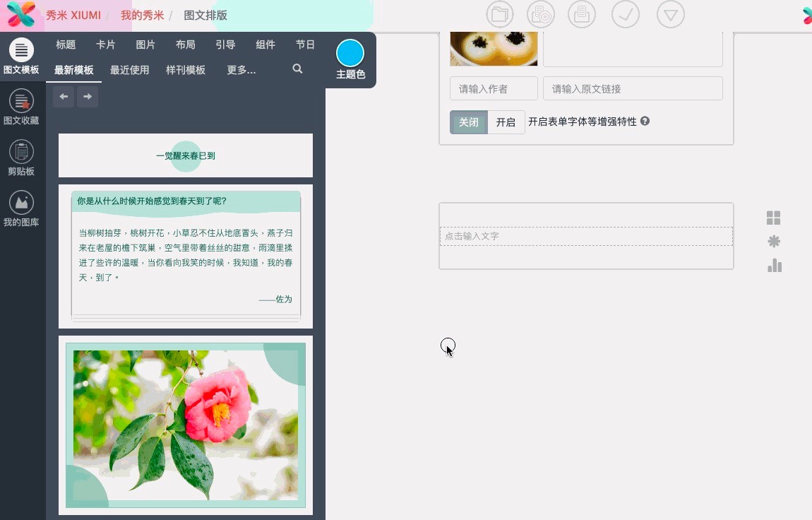Click the asterisk icon on right side
Viewport: 812px width, 520px height.
point(774,242)
